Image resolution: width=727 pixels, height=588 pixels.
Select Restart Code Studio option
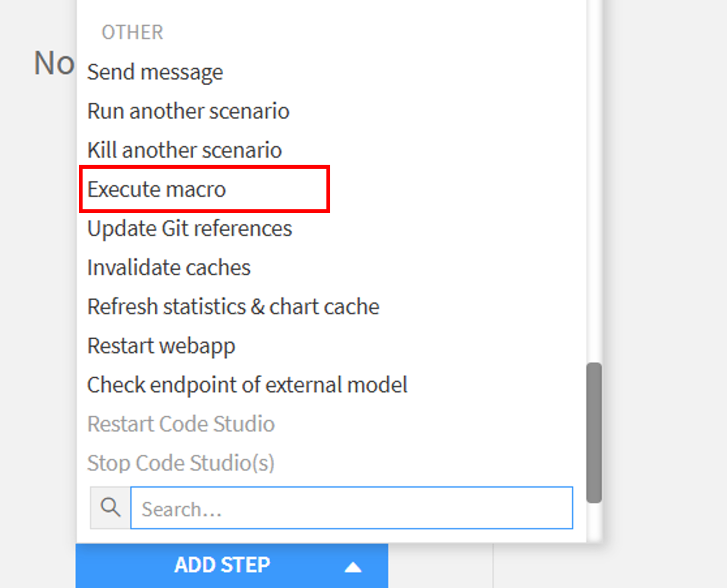(x=181, y=424)
